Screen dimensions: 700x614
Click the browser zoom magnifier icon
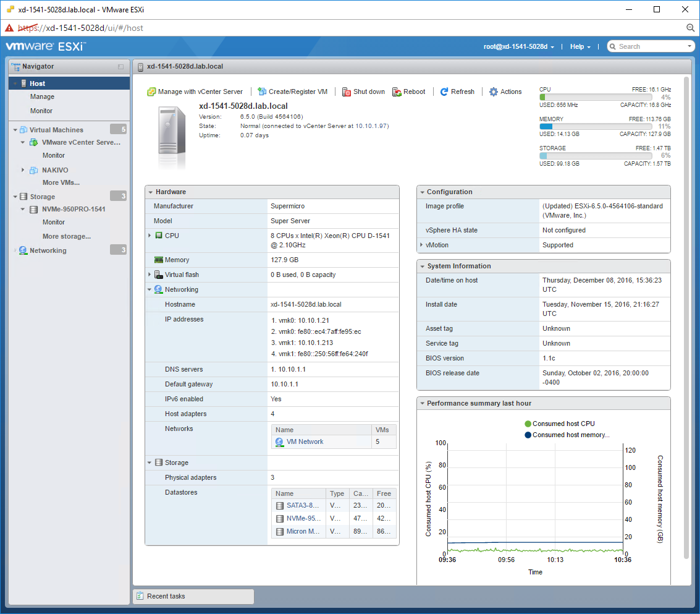click(x=690, y=28)
